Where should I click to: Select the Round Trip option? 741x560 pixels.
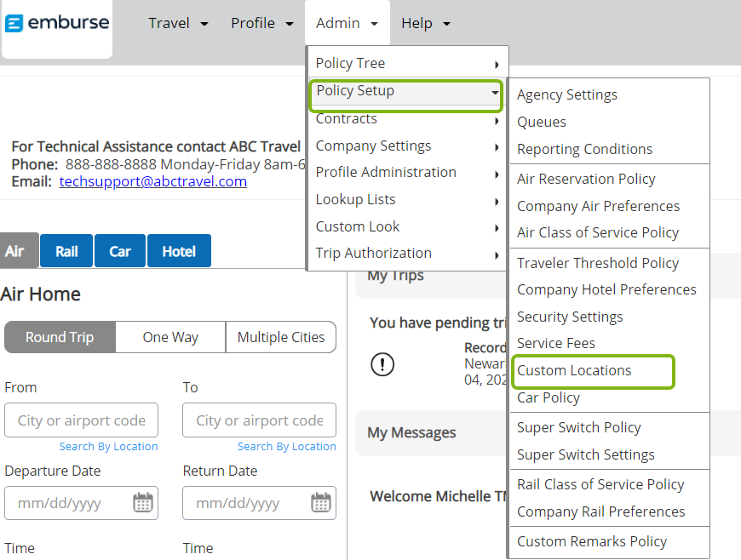coord(60,337)
